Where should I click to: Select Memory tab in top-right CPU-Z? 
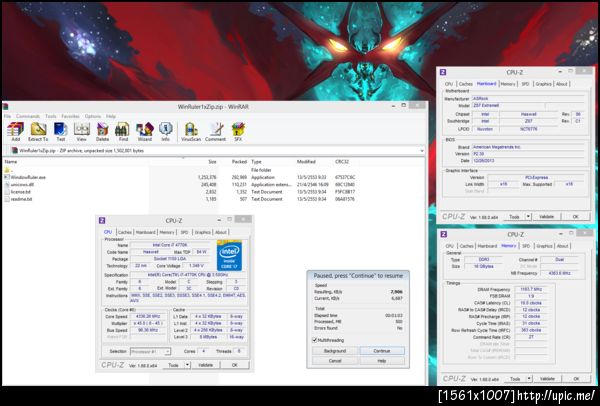(508, 84)
